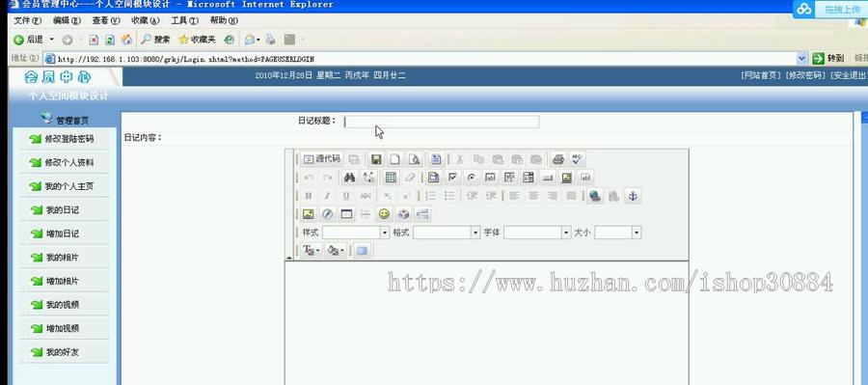Toggle subscript formatting
868x385 pixels.
pos(388,196)
